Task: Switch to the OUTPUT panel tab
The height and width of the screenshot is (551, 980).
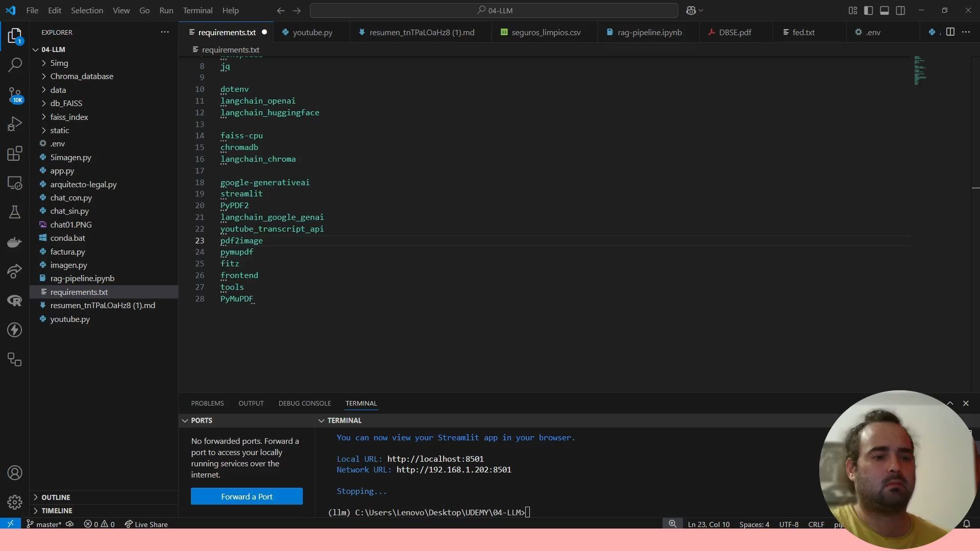Action: point(251,403)
